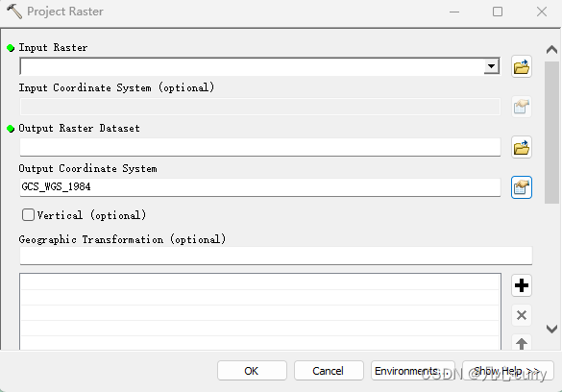Click the vertical scrollbar thumb
The width and height of the screenshot is (562, 392).
coord(551,133)
